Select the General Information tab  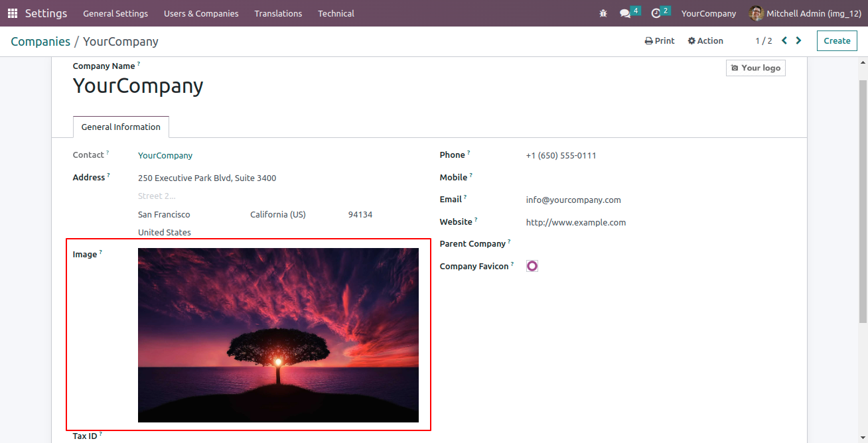pos(121,127)
